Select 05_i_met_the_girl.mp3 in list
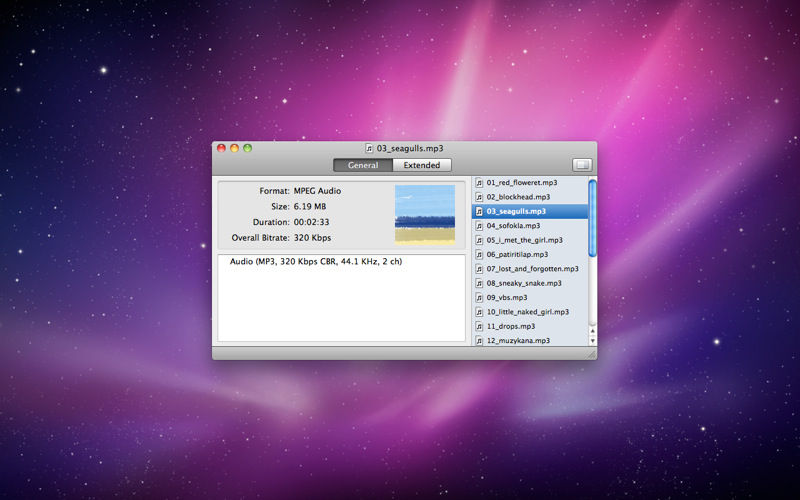The image size is (800, 500). (x=530, y=240)
